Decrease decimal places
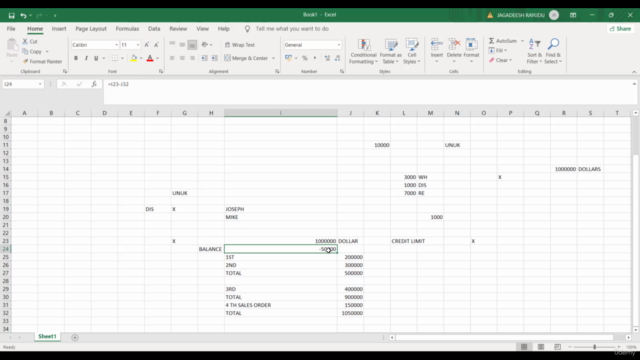The height and width of the screenshot is (360, 640). (337, 58)
